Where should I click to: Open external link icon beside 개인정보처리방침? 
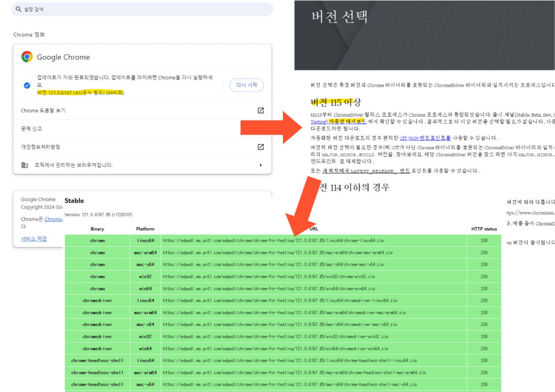pos(261,147)
